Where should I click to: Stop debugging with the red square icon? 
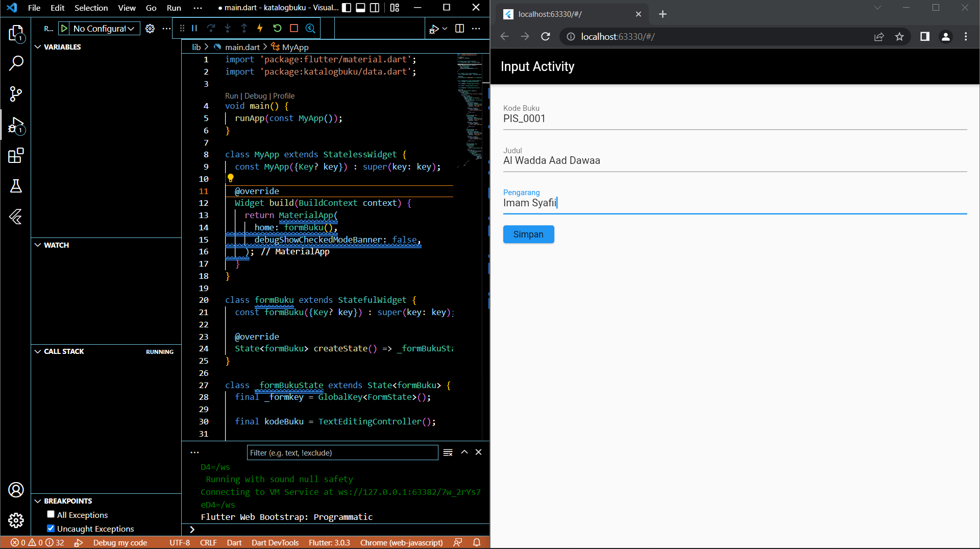[293, 28]
